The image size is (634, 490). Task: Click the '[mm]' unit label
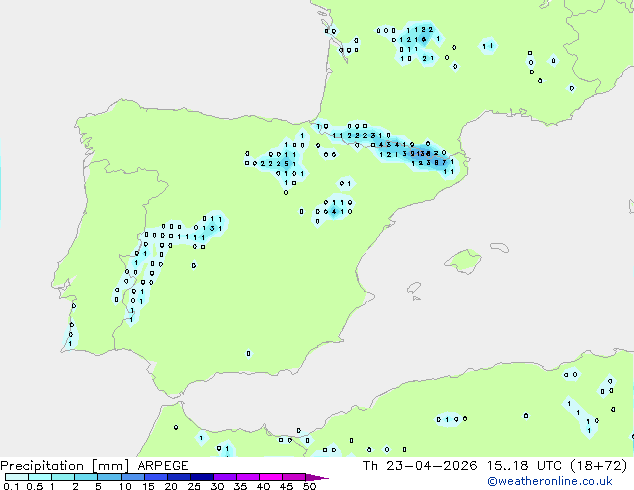tap(110, 466)
